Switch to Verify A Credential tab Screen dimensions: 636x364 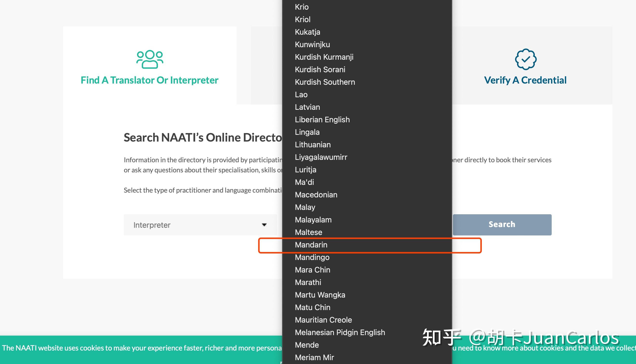(x=525, y=80)
